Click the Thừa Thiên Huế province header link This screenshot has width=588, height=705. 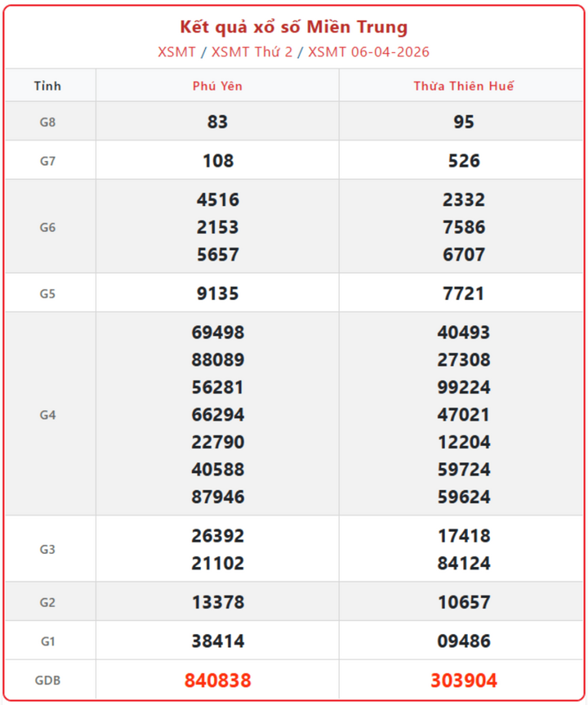coord(464,86)
